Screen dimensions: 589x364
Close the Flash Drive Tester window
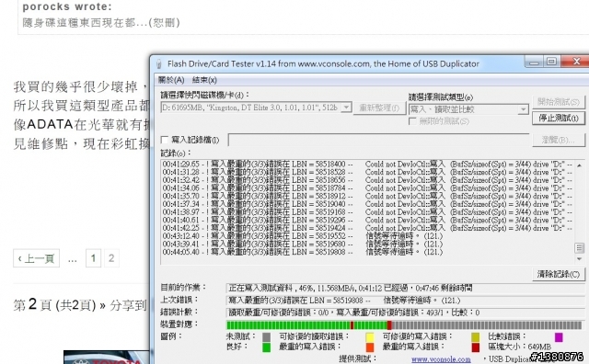point(576,62)
